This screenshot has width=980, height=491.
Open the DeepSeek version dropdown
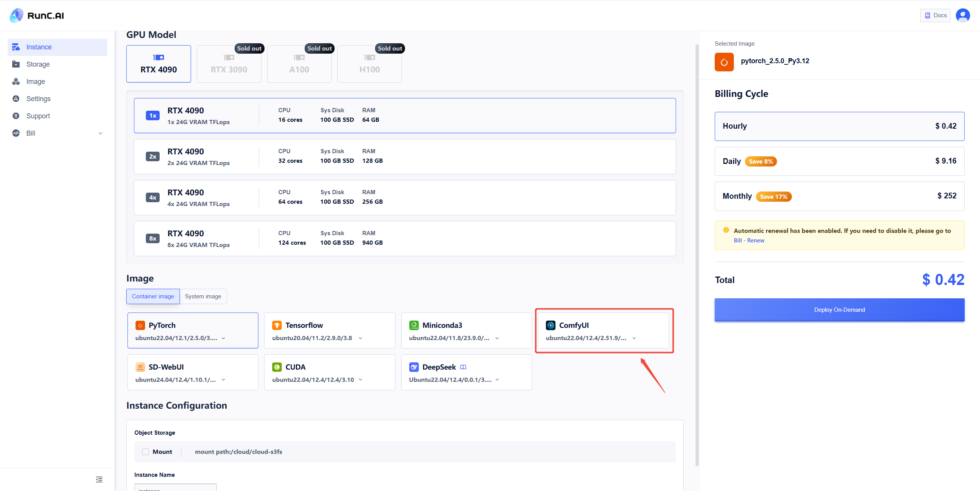497,380
